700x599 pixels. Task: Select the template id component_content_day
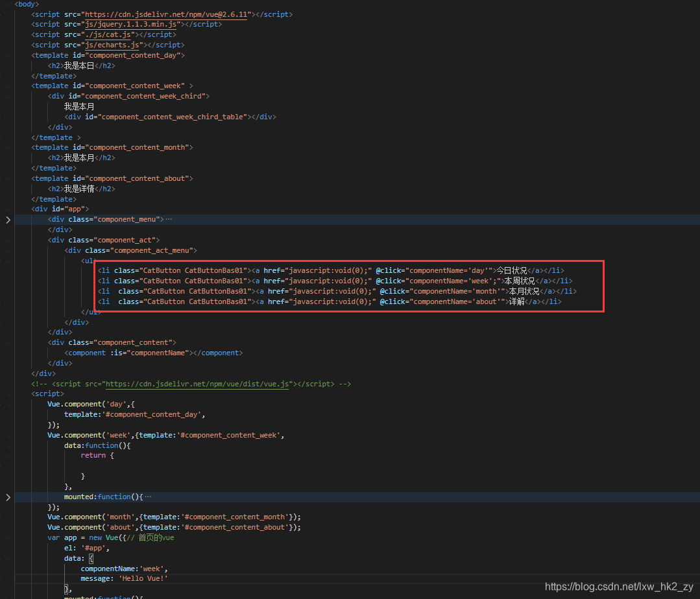tap(134, 55)
